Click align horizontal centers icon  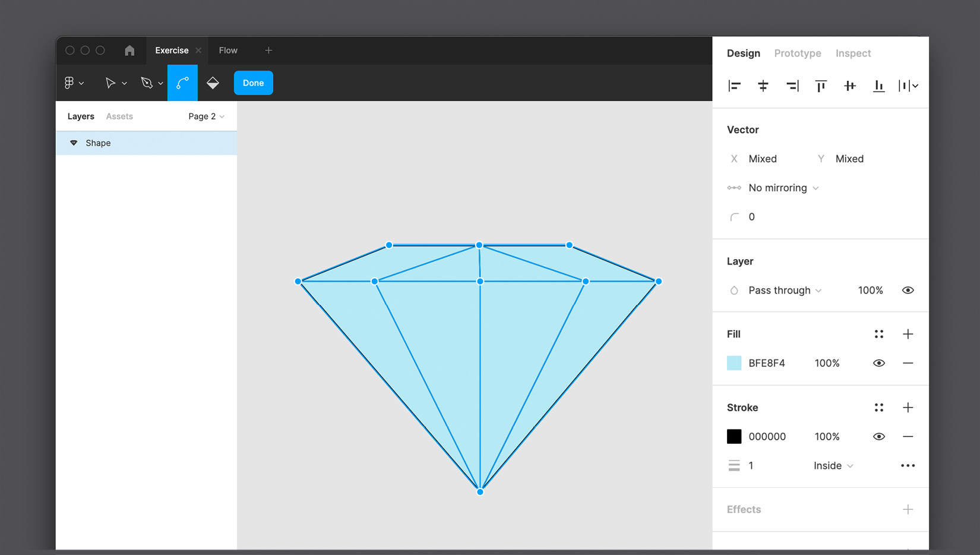(763, 86)
